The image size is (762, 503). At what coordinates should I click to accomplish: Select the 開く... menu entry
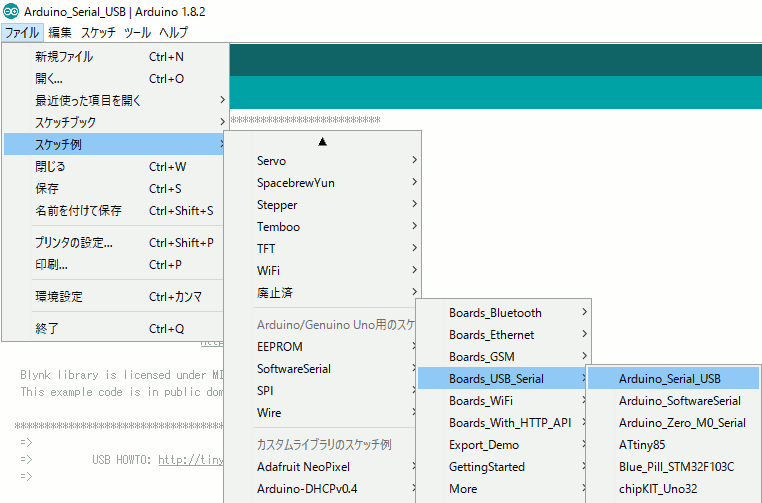point(116,78)
